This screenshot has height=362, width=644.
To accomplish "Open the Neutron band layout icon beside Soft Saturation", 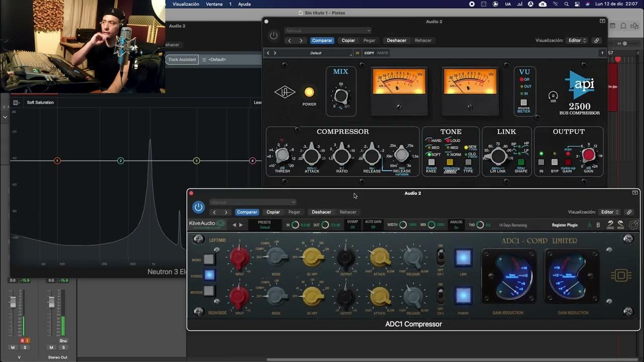I will (x=16, y=103).
